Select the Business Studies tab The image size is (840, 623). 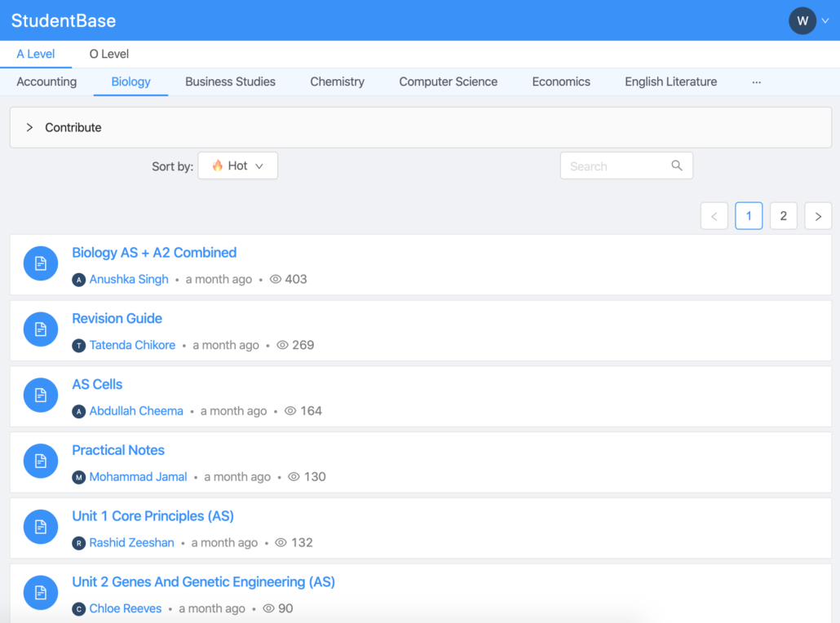[x=230, y=82]
